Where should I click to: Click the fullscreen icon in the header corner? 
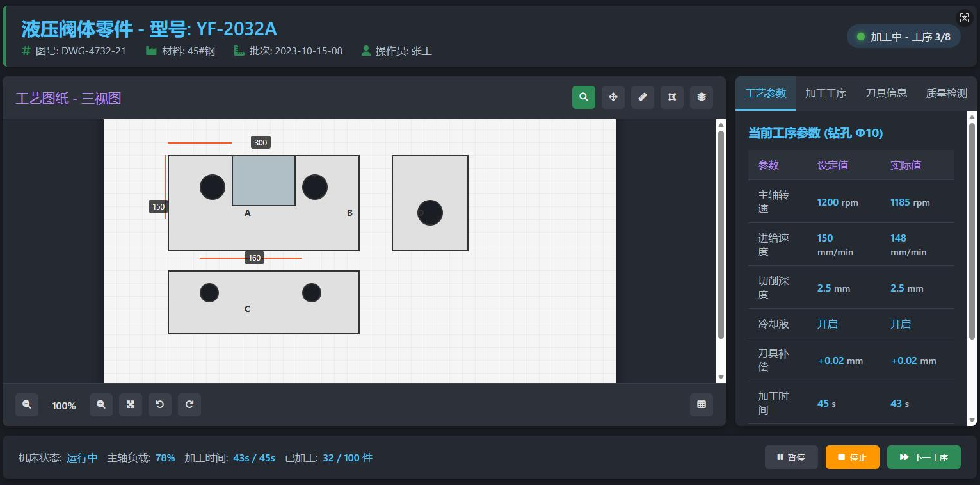(963, 18)
